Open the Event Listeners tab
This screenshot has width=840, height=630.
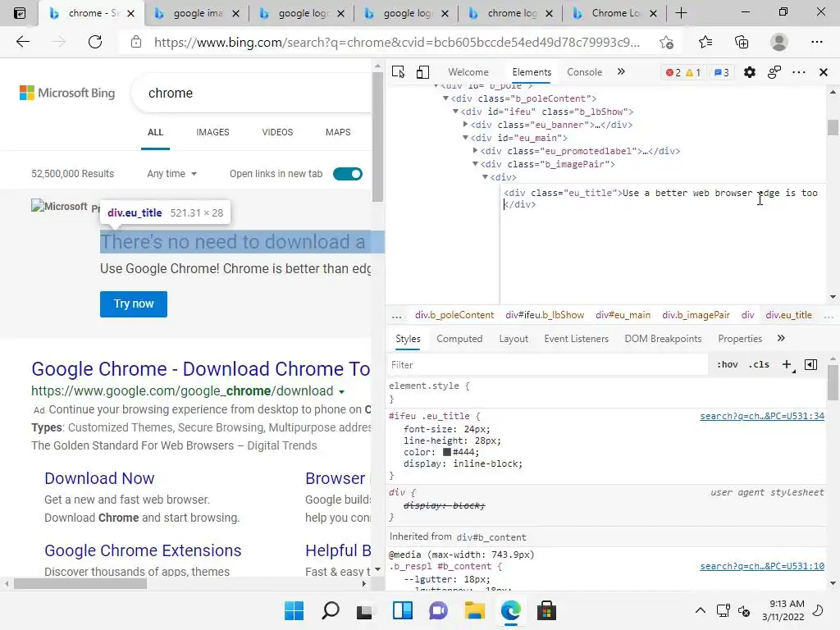[577, 339]
